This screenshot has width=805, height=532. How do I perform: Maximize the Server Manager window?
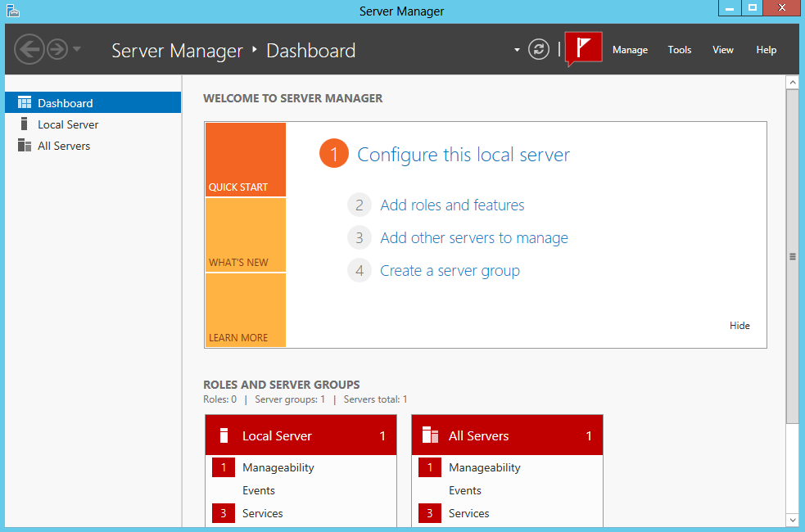[752, 7]
